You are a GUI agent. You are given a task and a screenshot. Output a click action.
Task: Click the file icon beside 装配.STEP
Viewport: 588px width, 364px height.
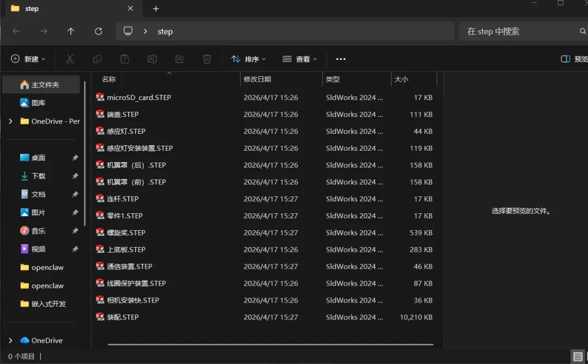(100, 317)
